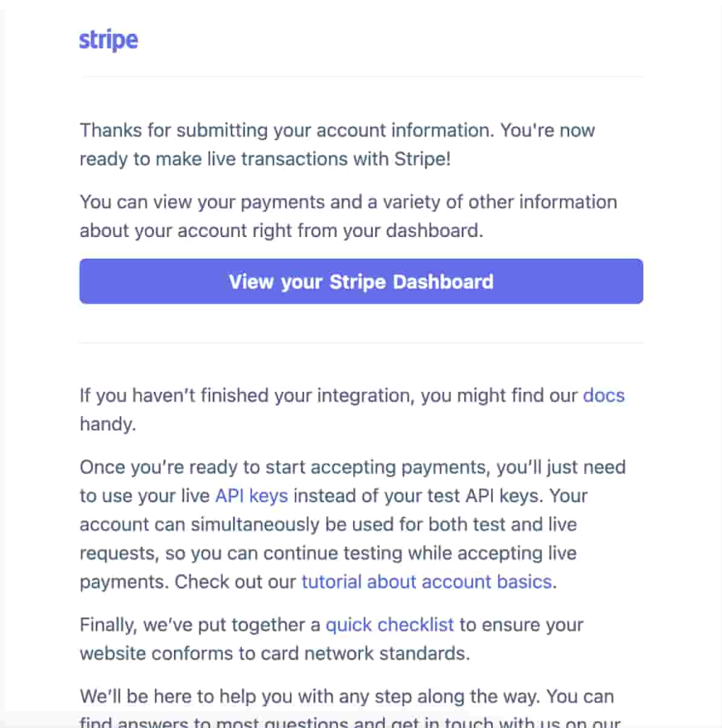The image size is (722, 728).
Task: Click the blue 'API keys' text
Action: [x=251, y=496]
